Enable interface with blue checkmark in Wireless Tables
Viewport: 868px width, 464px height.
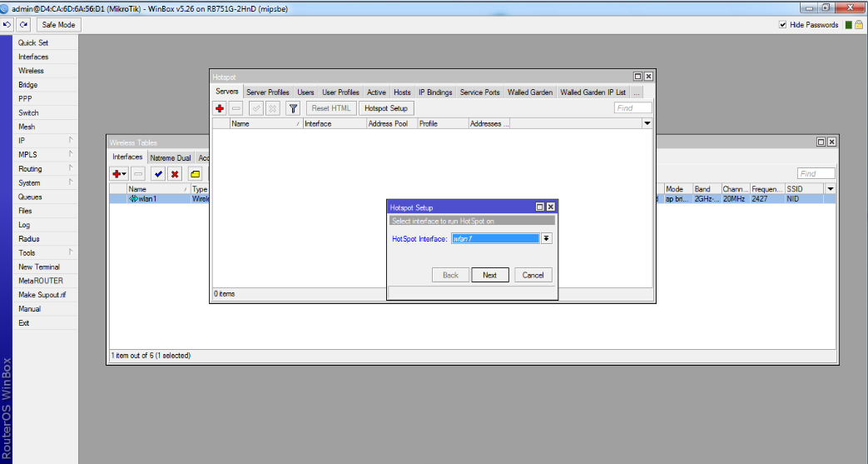[x=158, y=173]
